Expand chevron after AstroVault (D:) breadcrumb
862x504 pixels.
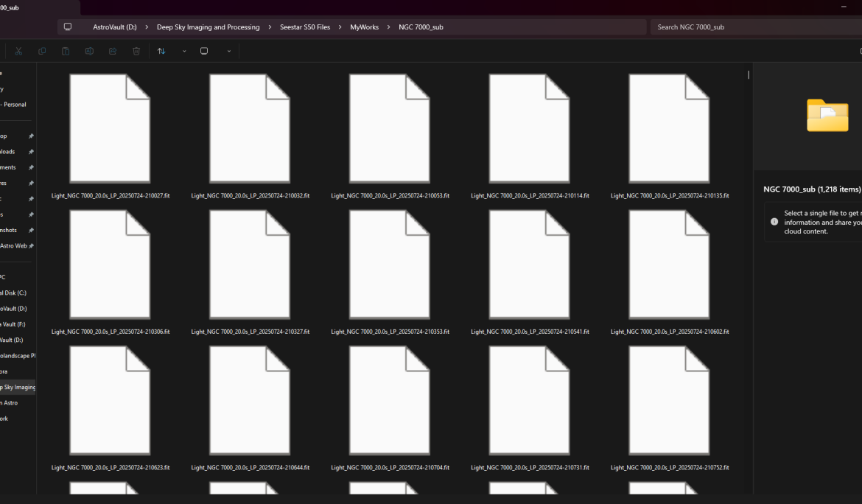[147, 27]
